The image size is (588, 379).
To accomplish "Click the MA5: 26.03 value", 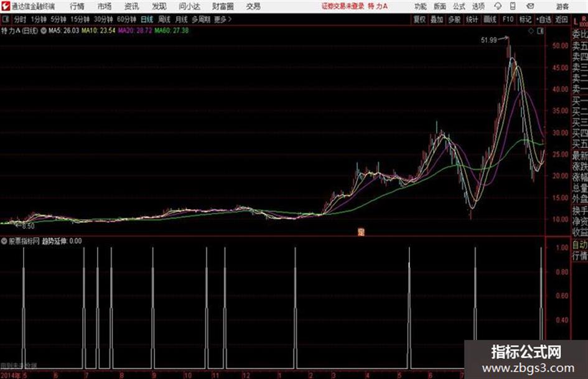I will pos(63,30).
